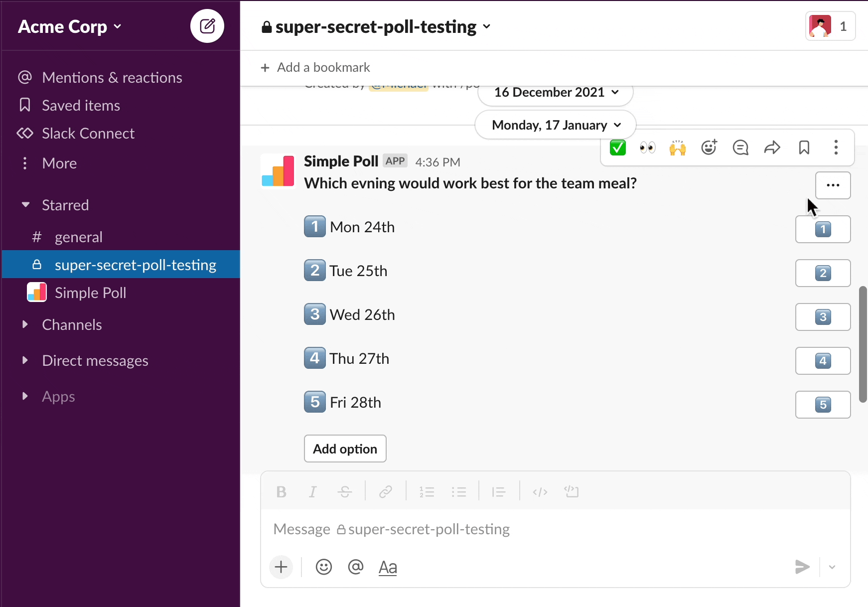This screenshot has height=607, width=868.
Task: Vote for option 3 Wed 26th
Action: tap(823, 317)
